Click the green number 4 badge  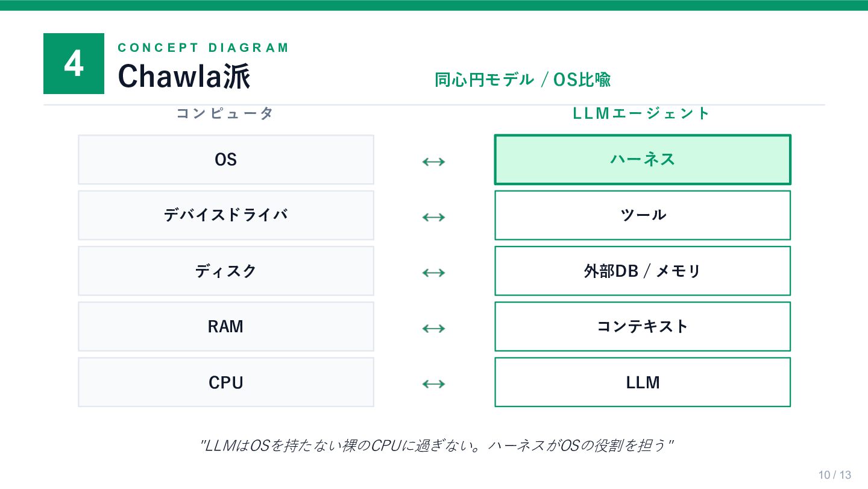coord(74,63)
